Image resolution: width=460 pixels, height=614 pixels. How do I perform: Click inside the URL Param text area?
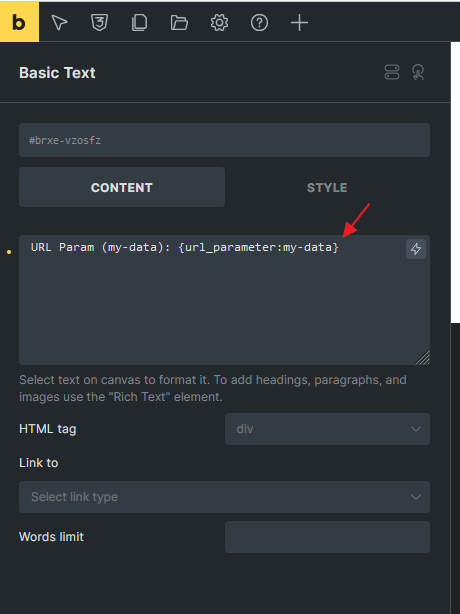tap(224, 300)
